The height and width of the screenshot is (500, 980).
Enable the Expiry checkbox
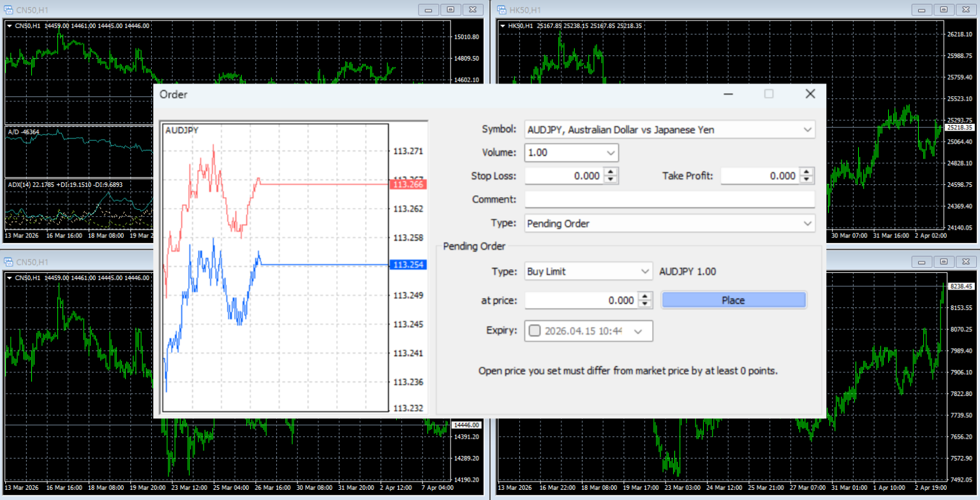[535, 330]
